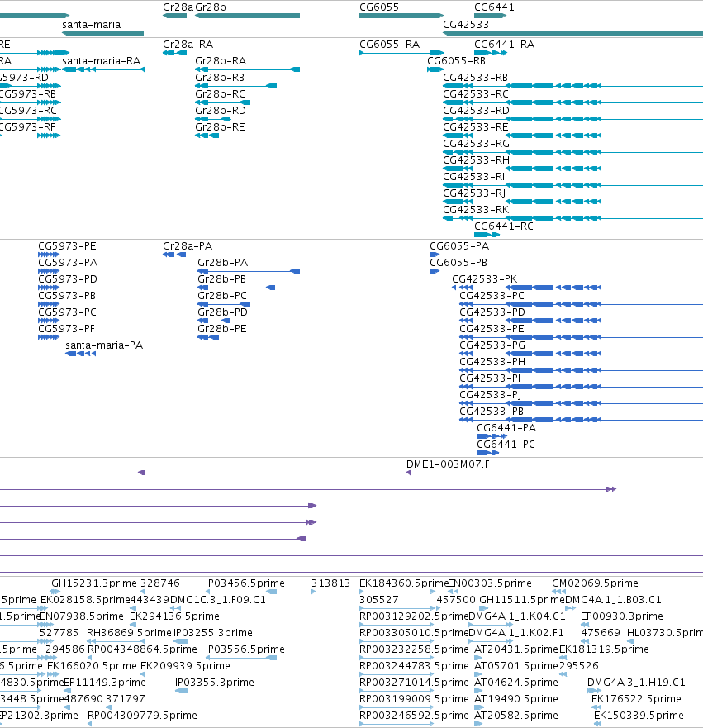The image size is (703, 728).
Task: Select the CG42533 gene label
Action: click(x=466, y=25)
